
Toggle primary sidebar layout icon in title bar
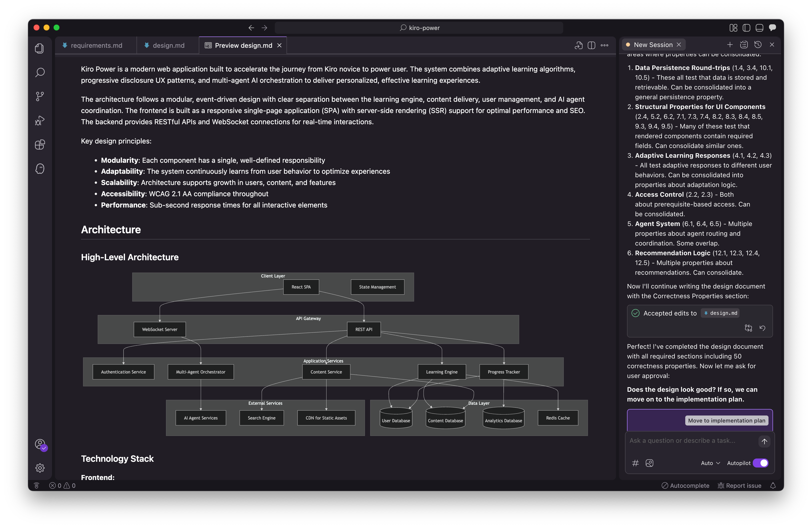click(x=746, y=28)
